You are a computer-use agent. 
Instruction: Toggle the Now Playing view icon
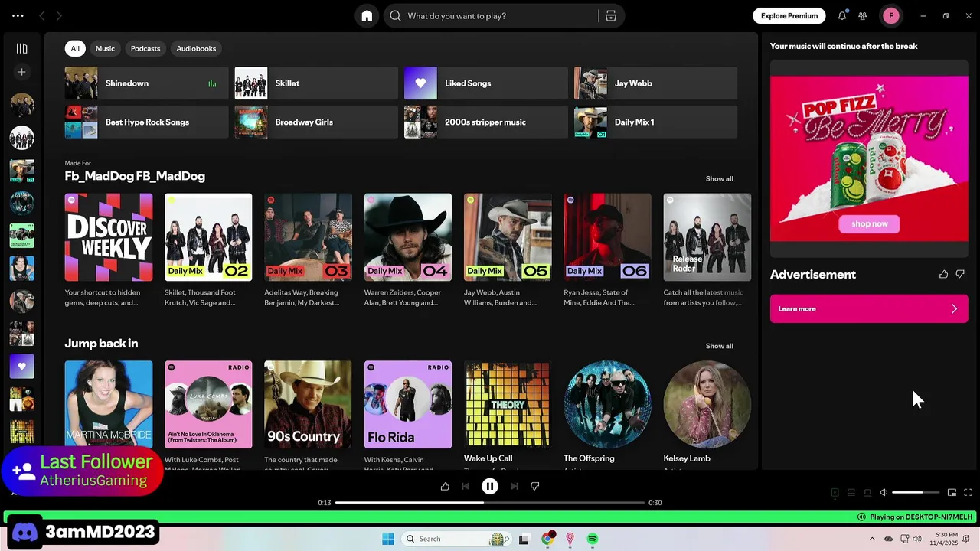835,493
